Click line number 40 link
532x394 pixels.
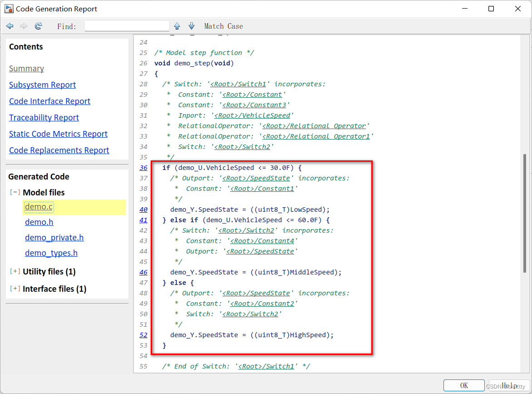pyautogui.click(x=143, y=209)
